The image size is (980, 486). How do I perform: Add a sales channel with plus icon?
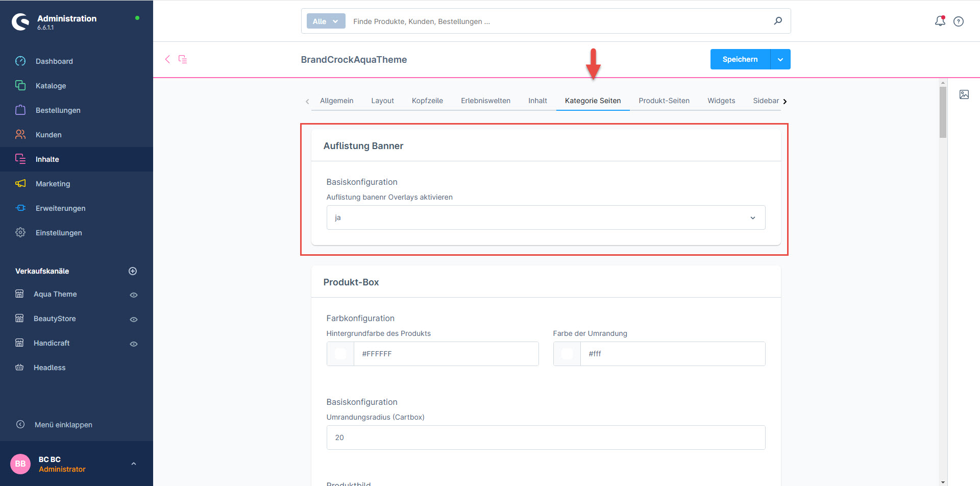tap(133, 271)
